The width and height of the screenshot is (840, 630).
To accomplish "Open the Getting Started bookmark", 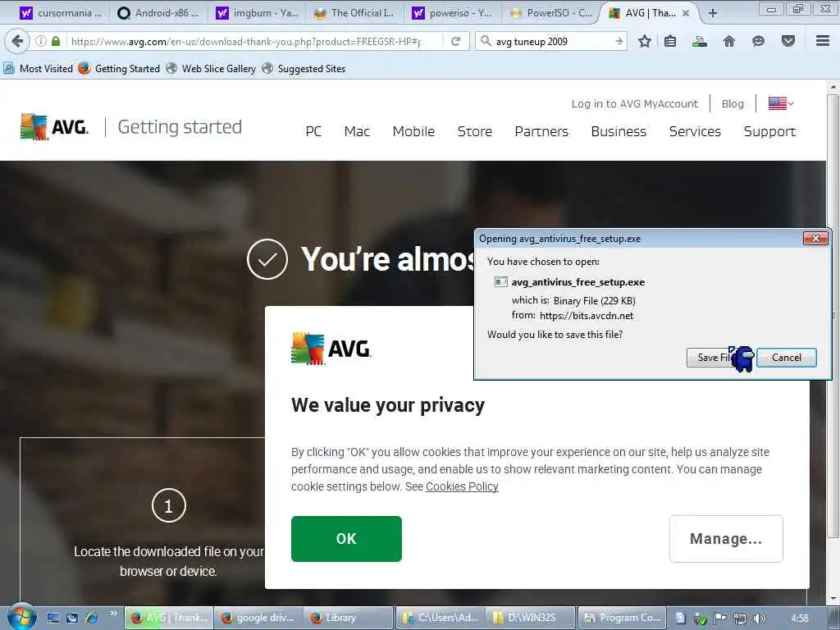I will (x=119, y=69).
